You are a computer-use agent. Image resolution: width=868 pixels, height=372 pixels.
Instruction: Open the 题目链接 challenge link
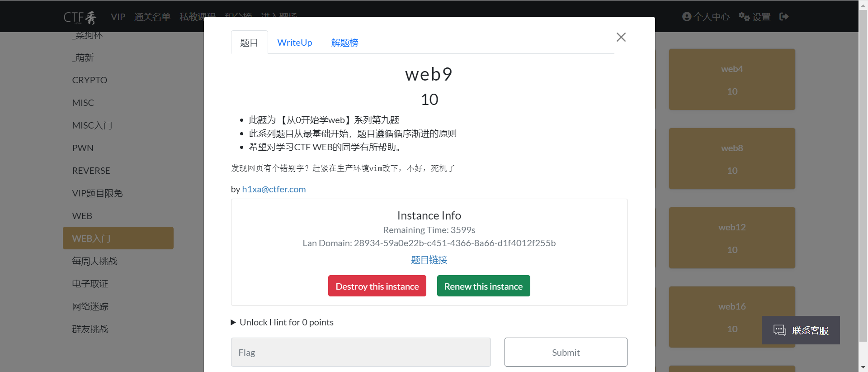(x=429, y=260)
